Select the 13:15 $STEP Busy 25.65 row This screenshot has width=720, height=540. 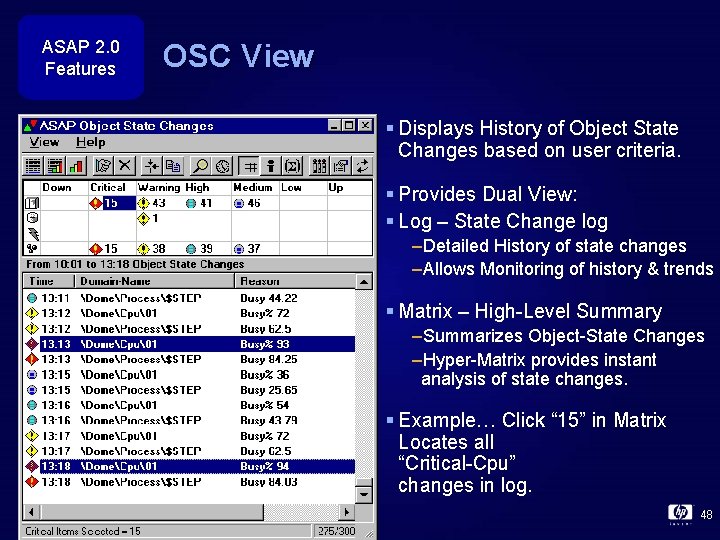pos(190,390)
